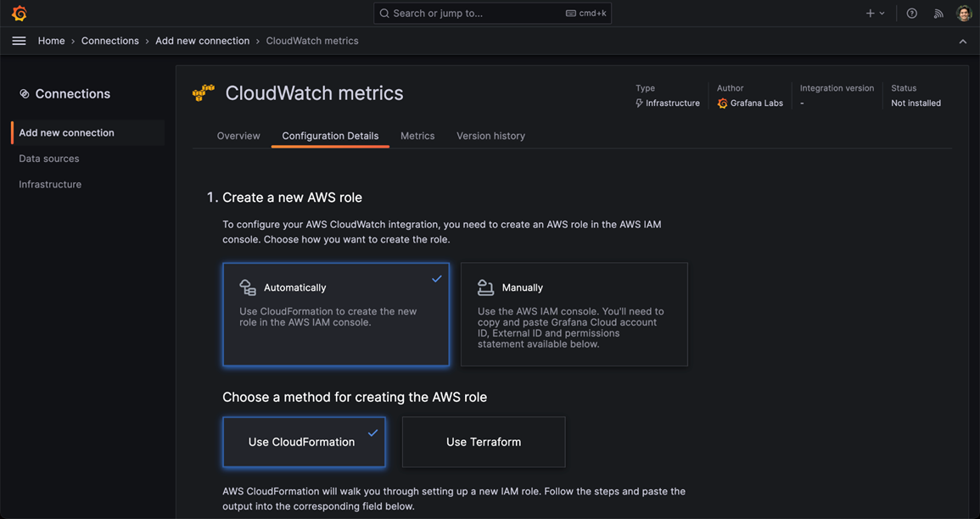Click the CloudFormation icon on the Automatically card
Viewport: 980px width, 519px height.
[246, 287]
